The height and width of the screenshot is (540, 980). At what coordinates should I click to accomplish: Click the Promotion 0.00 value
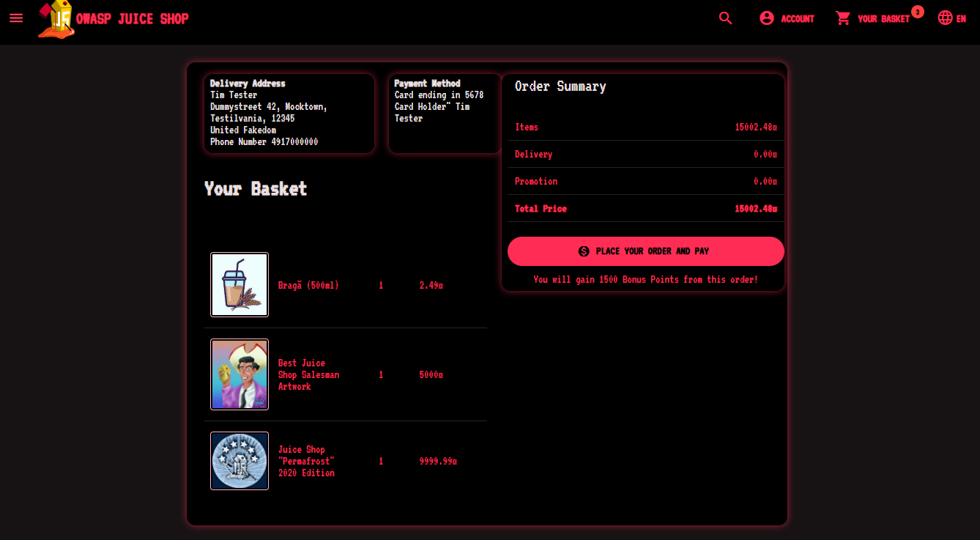point(765,181)
